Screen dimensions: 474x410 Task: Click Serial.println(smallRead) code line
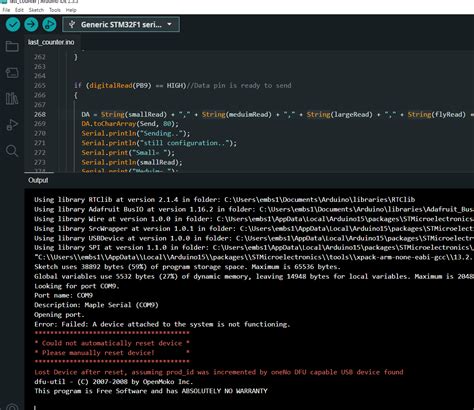[x=132, y=162]
